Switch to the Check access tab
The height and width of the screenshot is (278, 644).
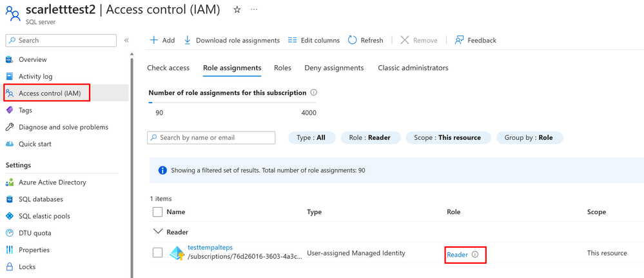point(168,68)
